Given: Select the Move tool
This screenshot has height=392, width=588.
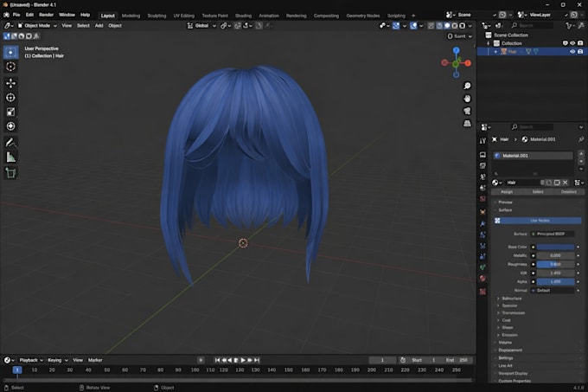Looking at the screenshot, I should pos(10,83).
